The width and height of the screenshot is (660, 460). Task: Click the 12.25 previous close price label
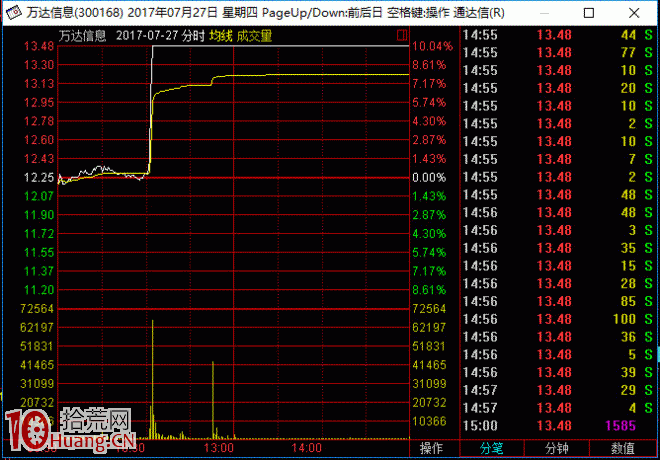point(39,178)
